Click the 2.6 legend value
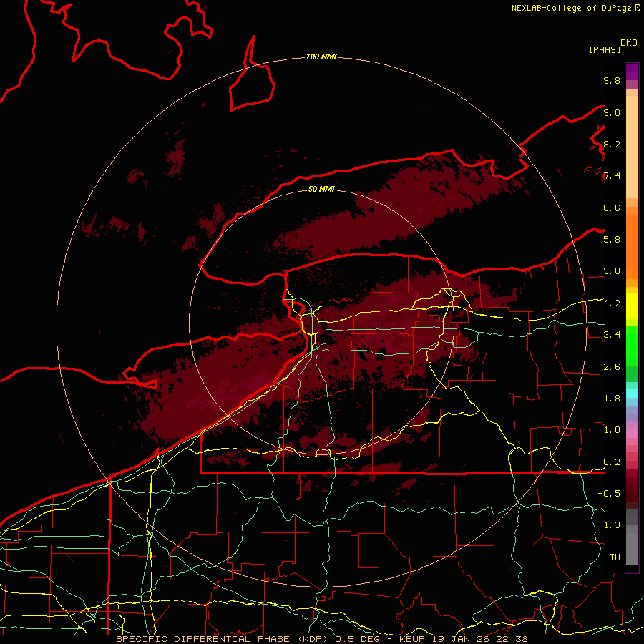The width and height of the screenshot is (644, 644). [x=612, y=367]
